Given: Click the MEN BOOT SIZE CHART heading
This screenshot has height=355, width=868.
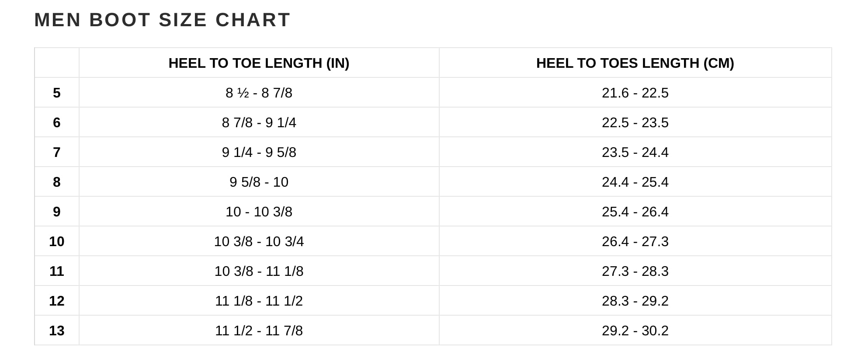Looking at the screenshot, I should 162,20.
